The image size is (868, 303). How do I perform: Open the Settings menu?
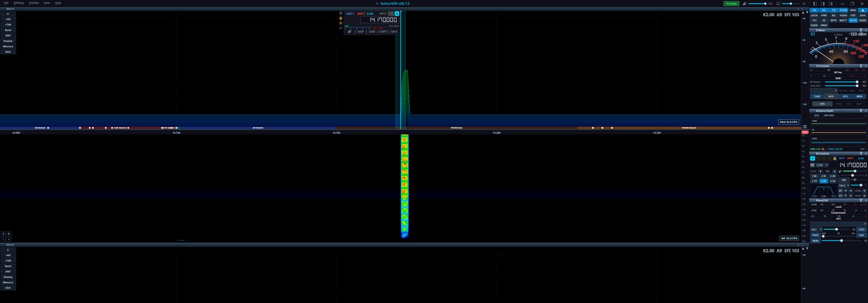pos(19,3)
